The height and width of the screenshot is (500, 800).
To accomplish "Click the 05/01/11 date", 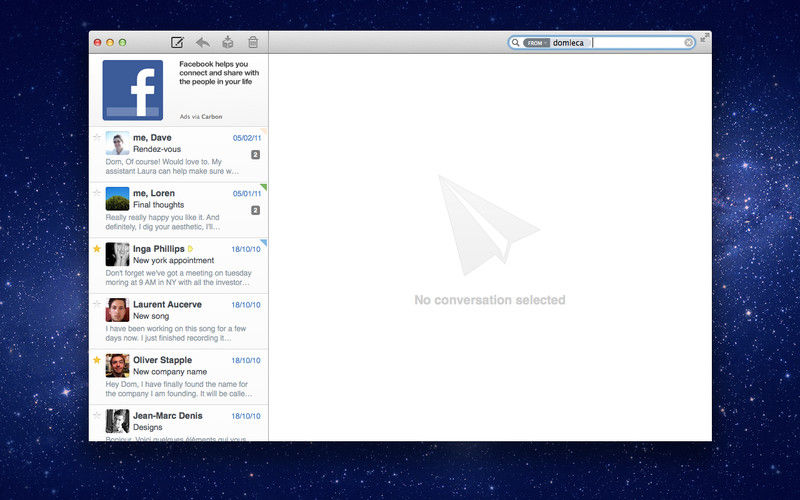I will click(247, 193).
